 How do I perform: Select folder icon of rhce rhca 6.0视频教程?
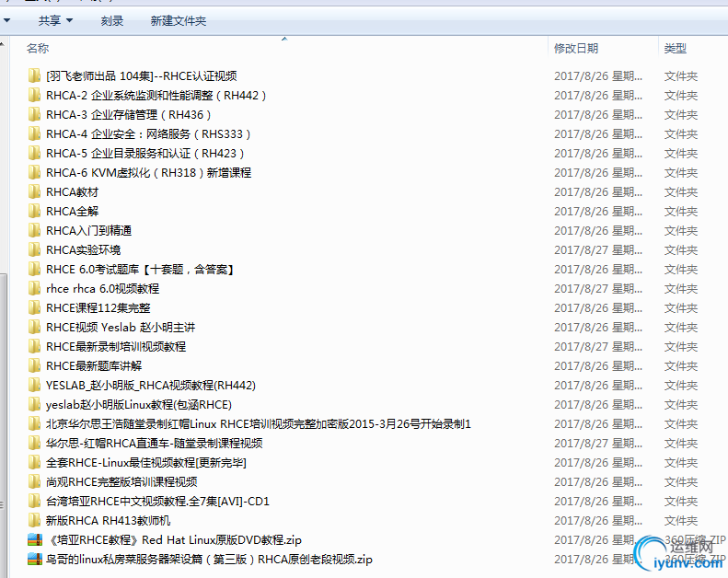click(x=34, y=289)
